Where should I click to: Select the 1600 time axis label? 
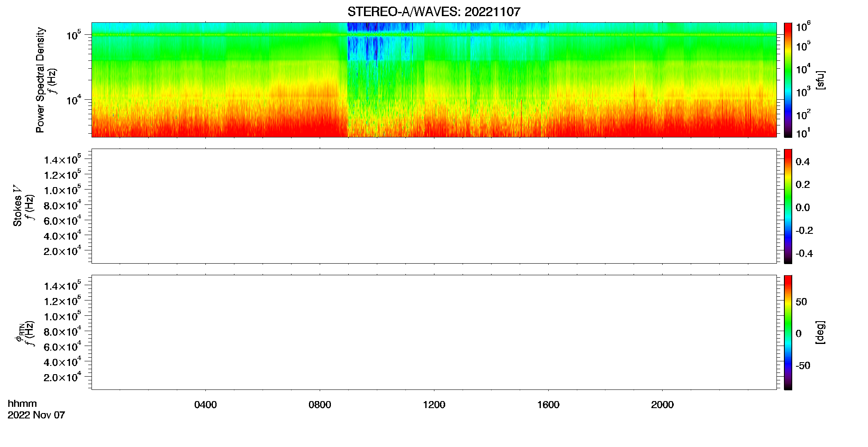pos(548,405)
